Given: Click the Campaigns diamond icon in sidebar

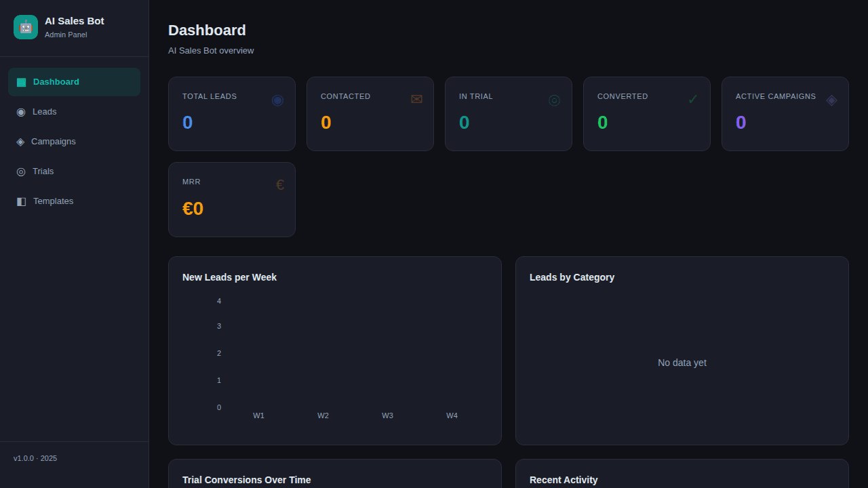Looking at the screenshot, I should tap(20, 142).
